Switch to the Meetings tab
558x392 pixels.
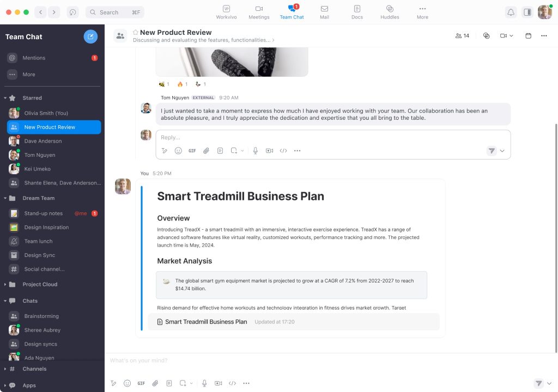point(259,12)
